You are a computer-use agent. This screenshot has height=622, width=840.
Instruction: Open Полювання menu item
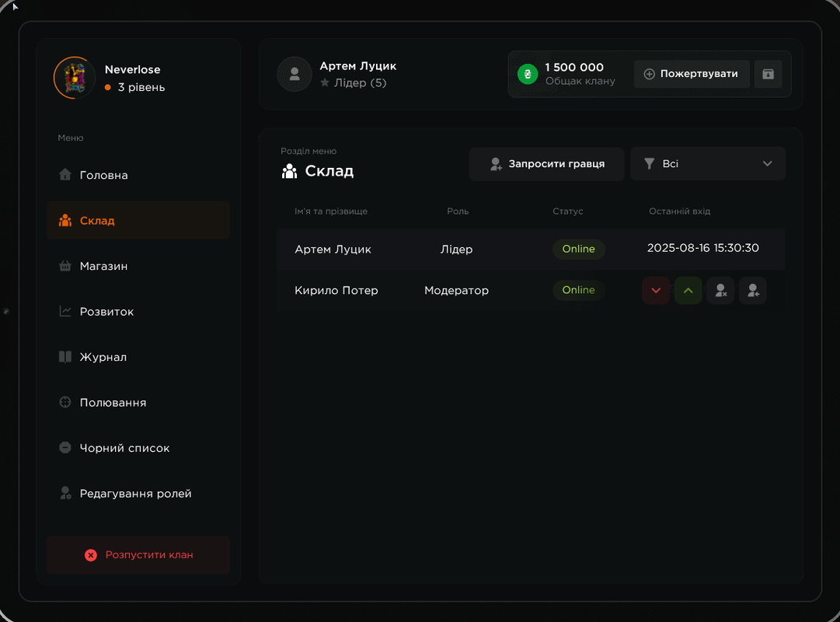(139, 403)
